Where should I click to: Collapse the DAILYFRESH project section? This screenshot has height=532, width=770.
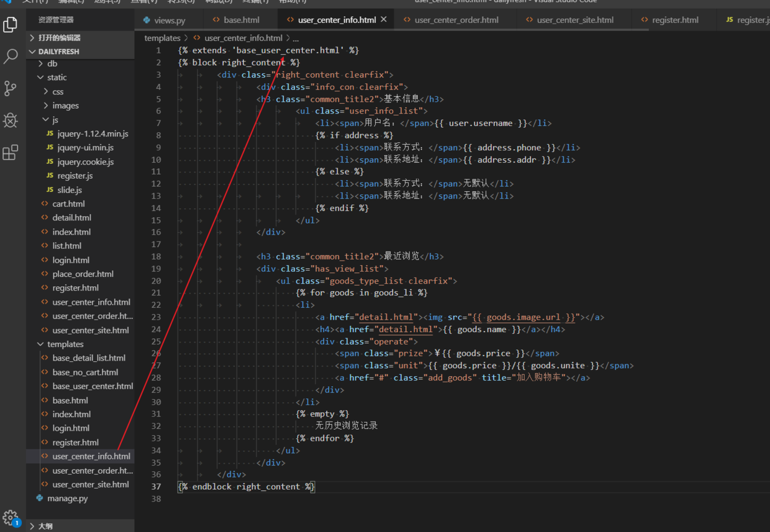point(80,52)
